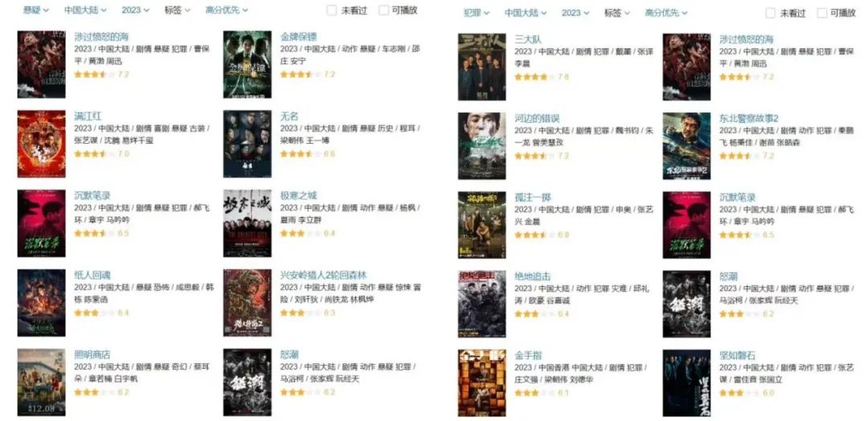Open left panel 高分优先 sort dropdown
The width and height of the screenshot is (868, 421).
point(227,10)
